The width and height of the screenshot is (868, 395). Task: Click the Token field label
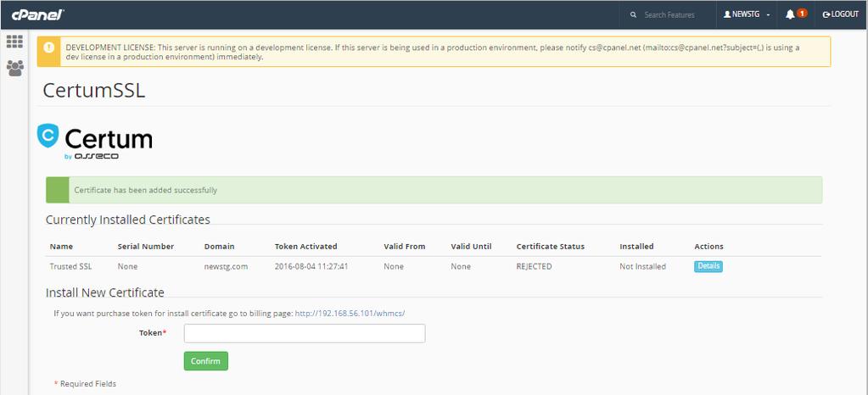pyautogui.click(x=153, y=333)
